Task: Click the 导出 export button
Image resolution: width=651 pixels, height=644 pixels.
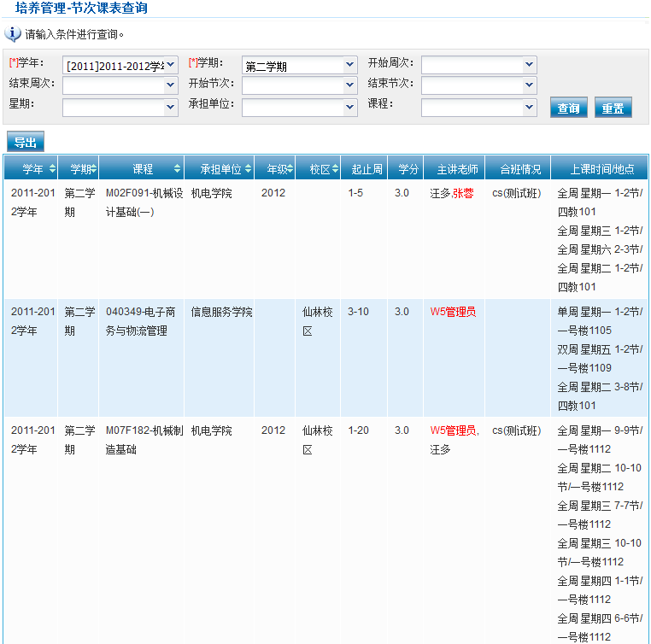Action: [26, 143]
